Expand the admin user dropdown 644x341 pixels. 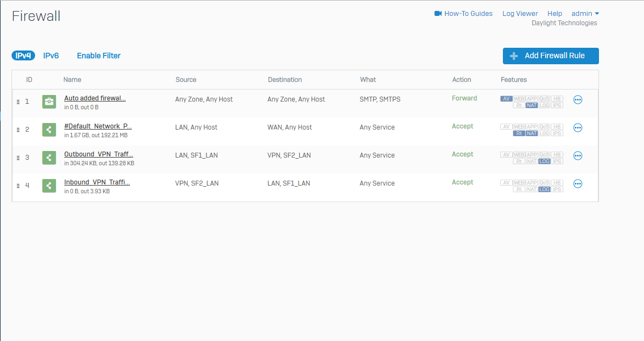(585, 14)
